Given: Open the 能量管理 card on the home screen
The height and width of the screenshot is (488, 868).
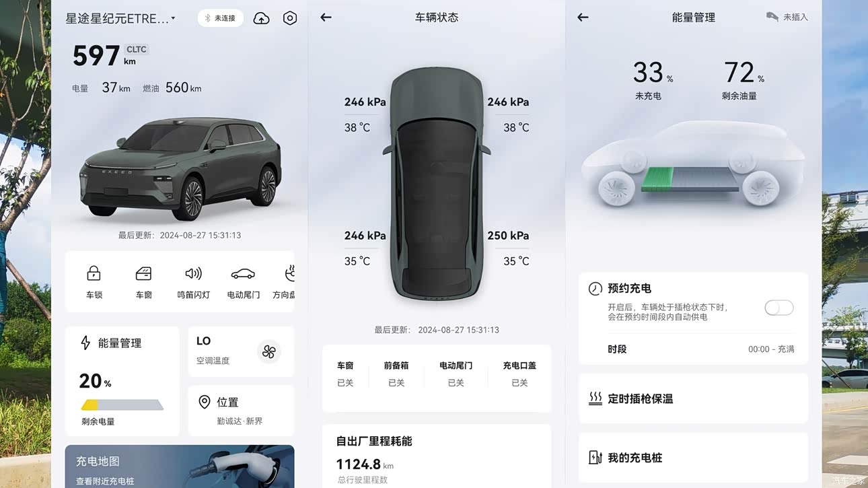Looking at the screenshot, I should click(122, 381).
